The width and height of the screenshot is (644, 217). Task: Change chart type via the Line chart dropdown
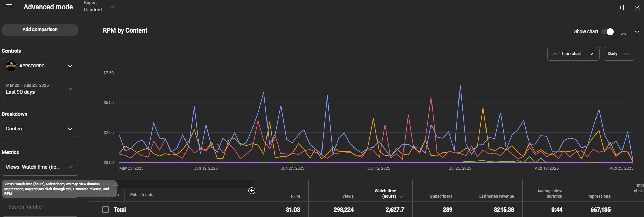(573, 54)
